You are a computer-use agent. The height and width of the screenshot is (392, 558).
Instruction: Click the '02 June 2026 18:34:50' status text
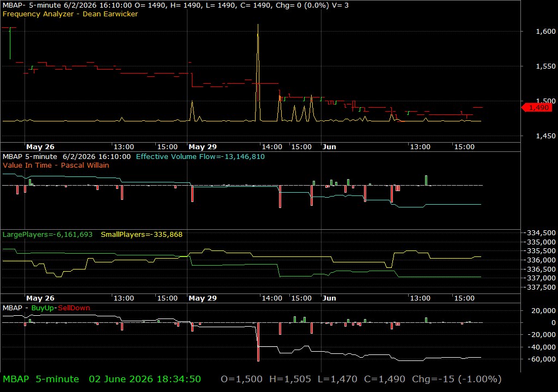click(x=145, y=379)
